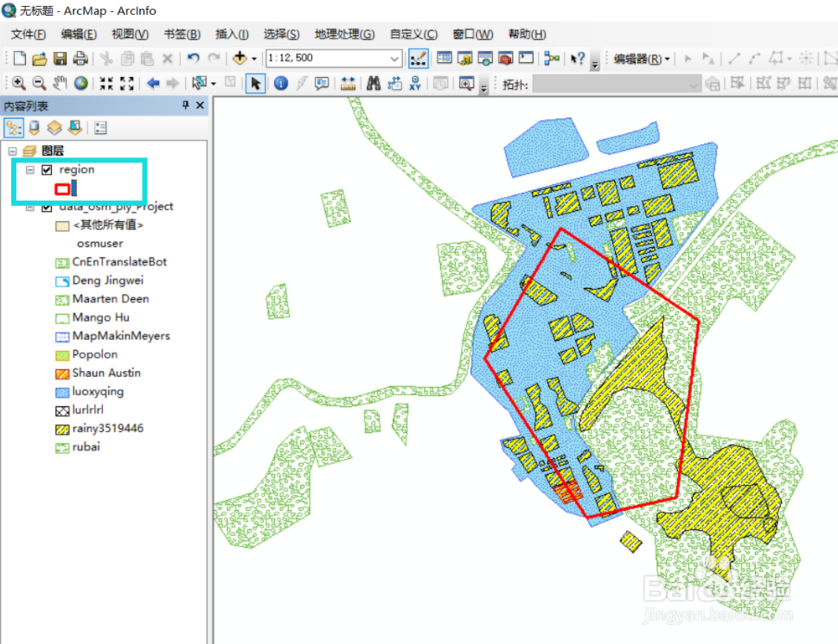Image resolution: width=838 pixels, height=644 pixels.
Task: Open table of contents Options
Action: tap(101, 127)
